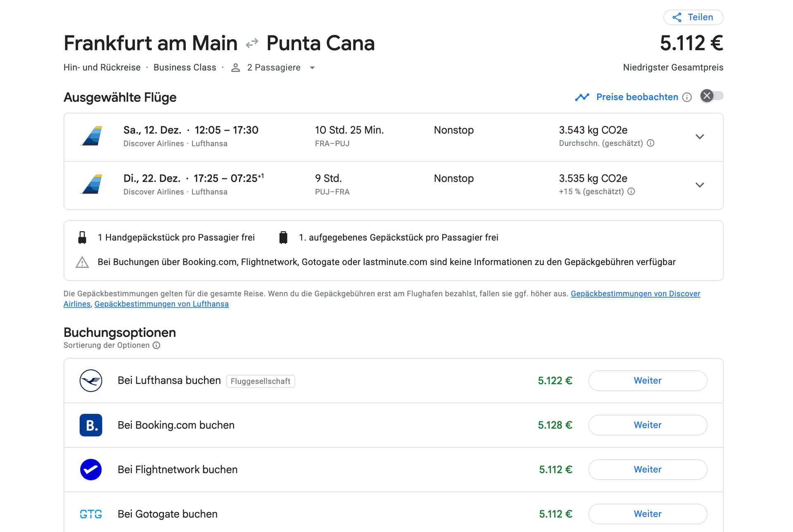The width and height of the screenshot is (793, 532).
Task: Click the Booking.com B logo
Action: 91,425
